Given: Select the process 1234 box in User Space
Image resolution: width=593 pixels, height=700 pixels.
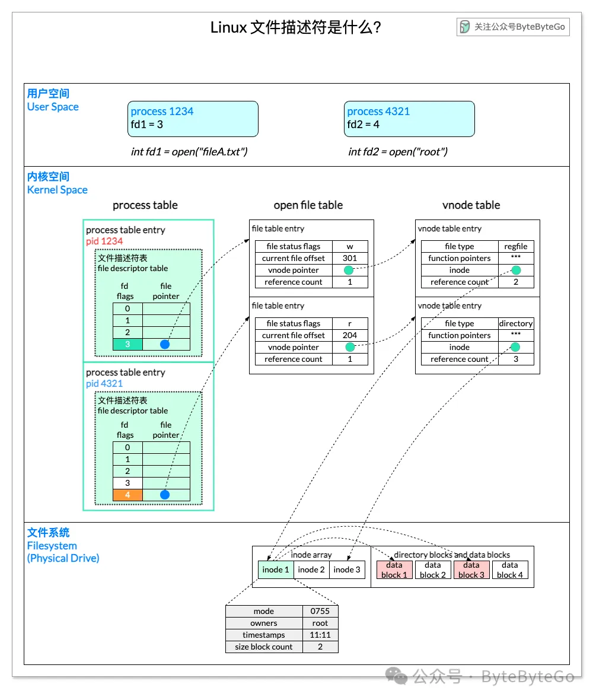Looking at the screenshot, I should click(x=193, y=119).
